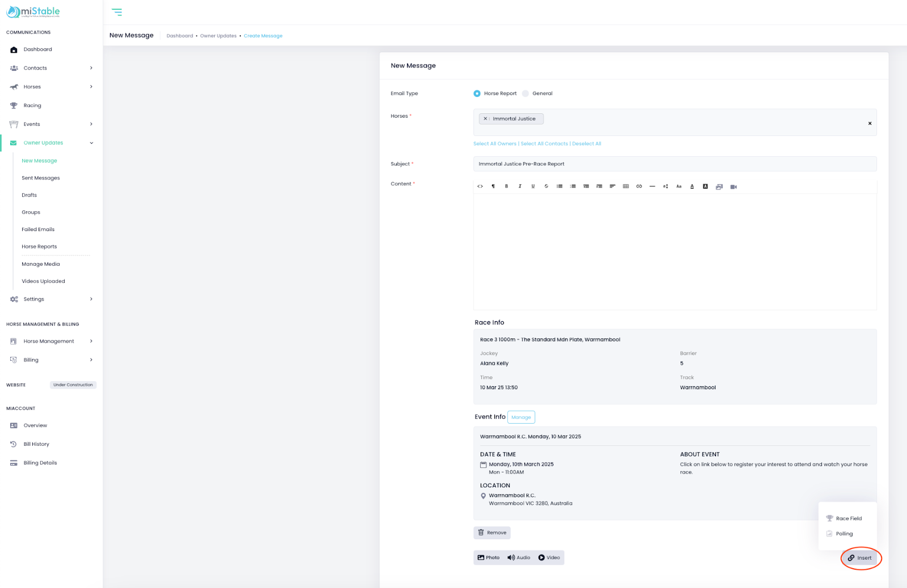The height and width of the screenshot is (588, 907).
Task: Toggle bold formatting in content editor
Action: 506,186
